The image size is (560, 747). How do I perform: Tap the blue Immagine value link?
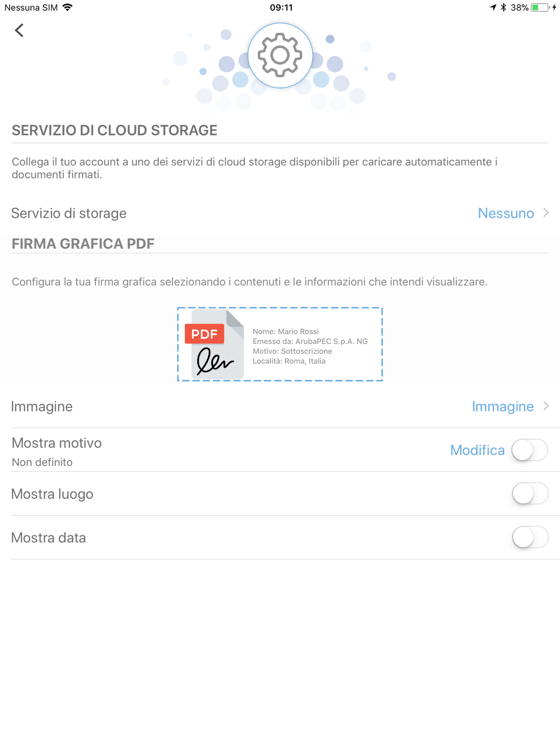click(x=503, y=407)
